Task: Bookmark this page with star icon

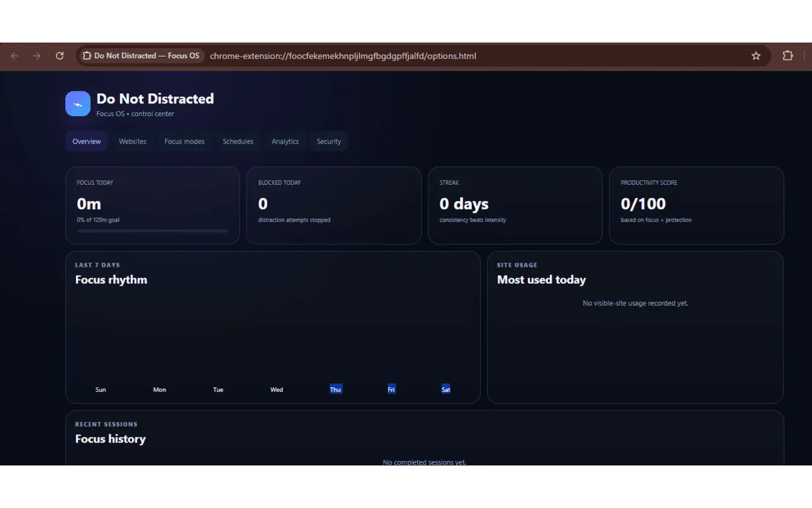Action: [x=756, y=56]
